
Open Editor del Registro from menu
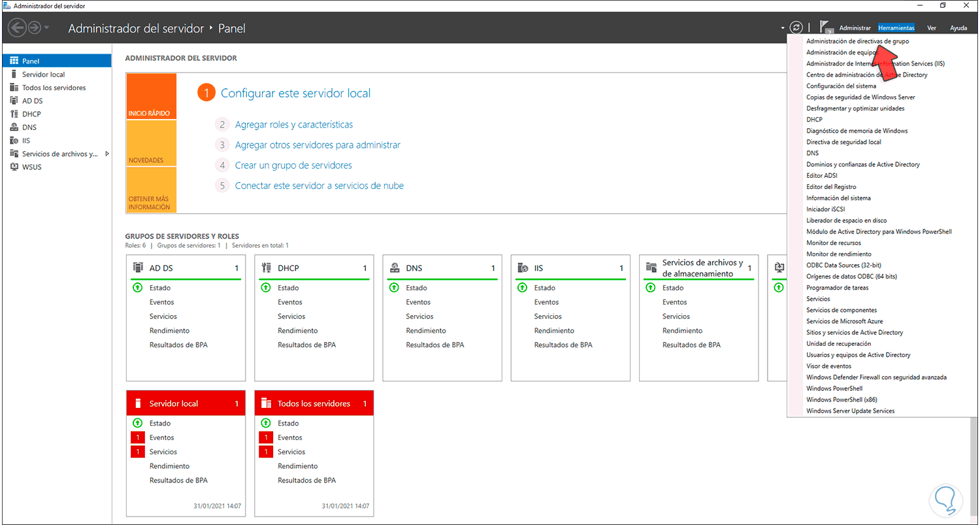click(831, 187)
